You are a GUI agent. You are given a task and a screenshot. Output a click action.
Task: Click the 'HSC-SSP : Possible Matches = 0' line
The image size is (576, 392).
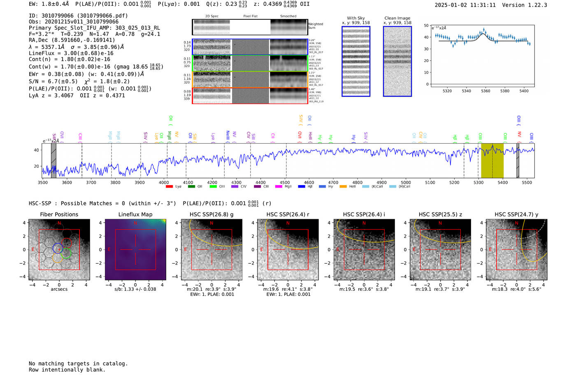pos(102,203)
